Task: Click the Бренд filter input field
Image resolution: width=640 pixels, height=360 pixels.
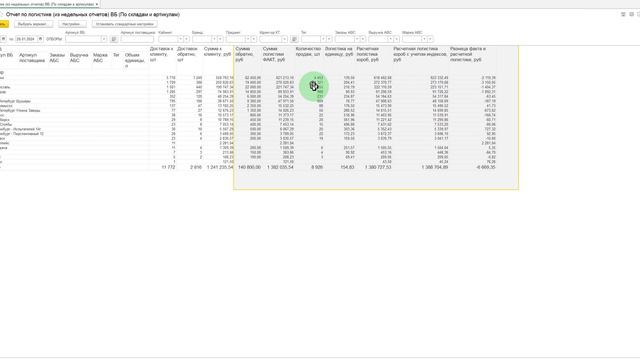Action: coord(202,39)
